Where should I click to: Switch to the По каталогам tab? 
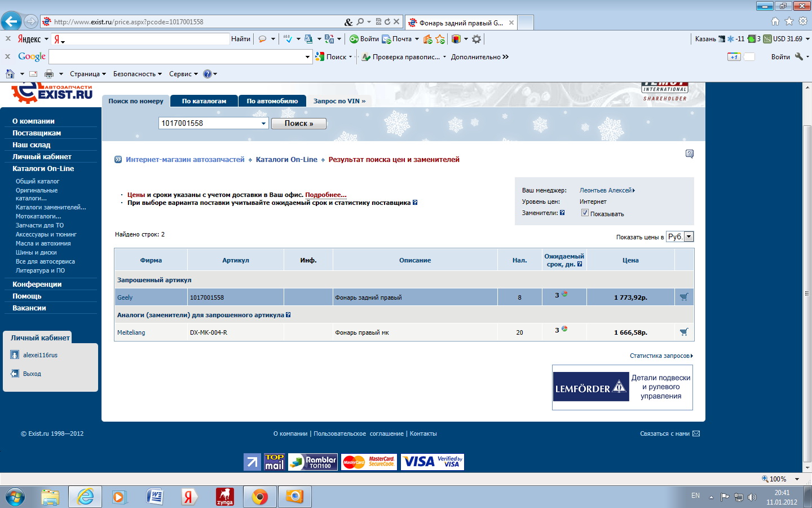click(x=204, y=101)
